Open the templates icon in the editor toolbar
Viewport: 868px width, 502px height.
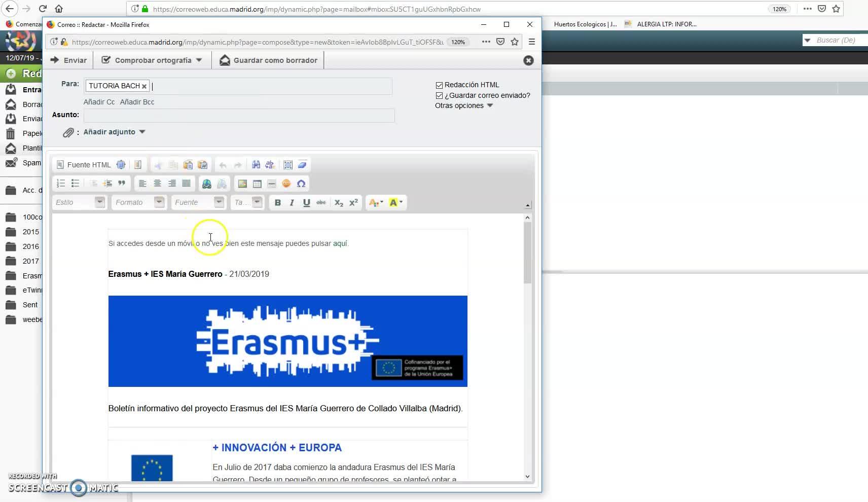point(137,165)
